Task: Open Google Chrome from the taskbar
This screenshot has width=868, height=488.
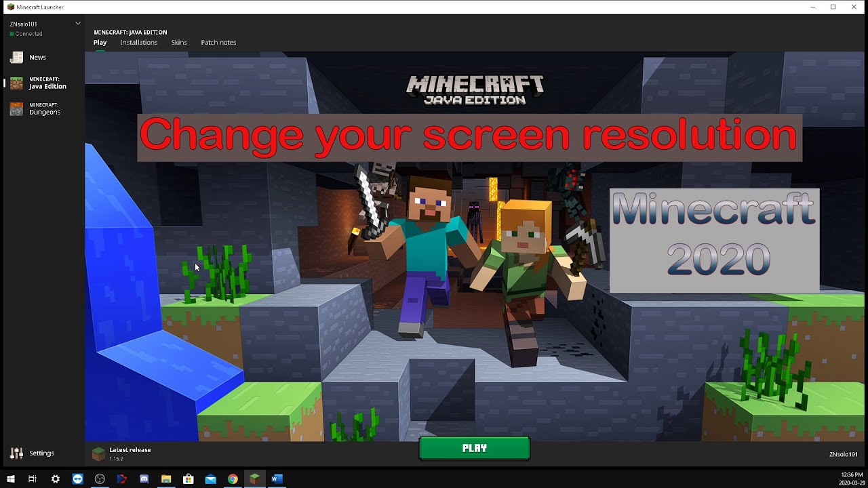Action: pos(233,479)
